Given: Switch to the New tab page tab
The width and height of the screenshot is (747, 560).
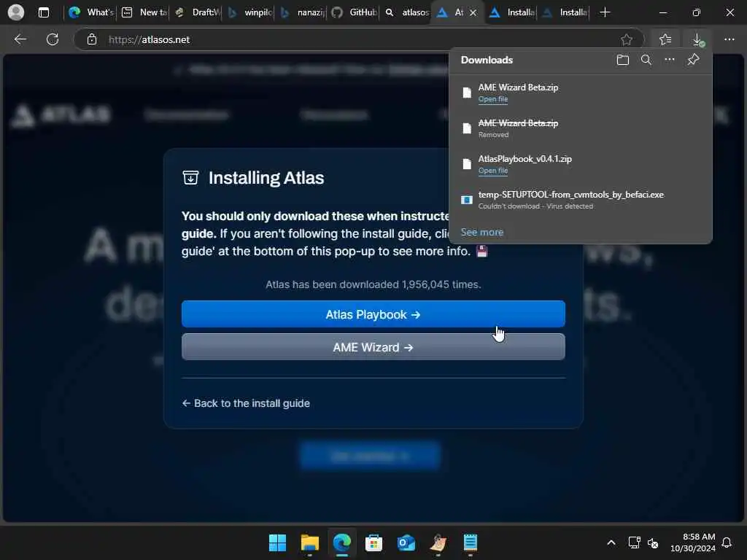Looking at the screenshot, I should point(144,12).
